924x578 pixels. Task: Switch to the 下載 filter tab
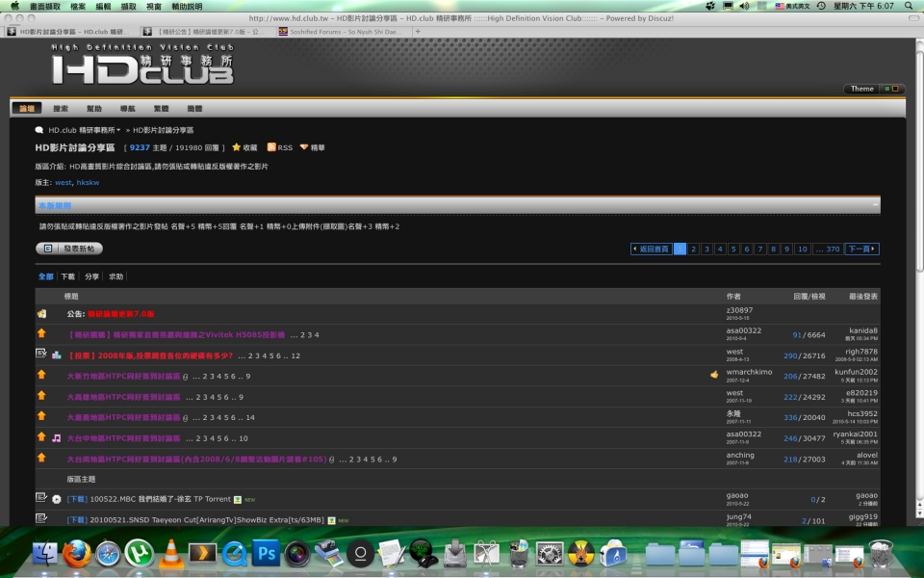pos(67,276)
